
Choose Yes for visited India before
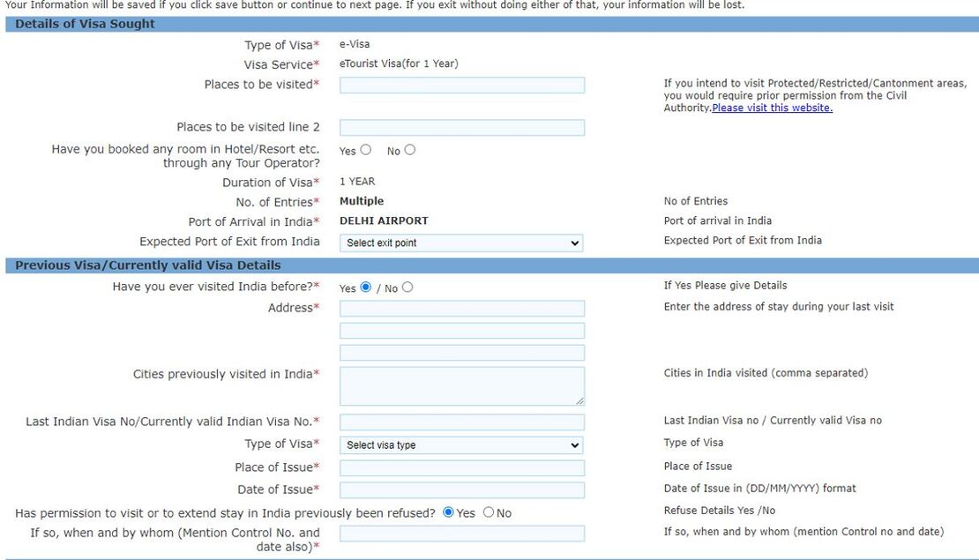(x=366, y=287)
